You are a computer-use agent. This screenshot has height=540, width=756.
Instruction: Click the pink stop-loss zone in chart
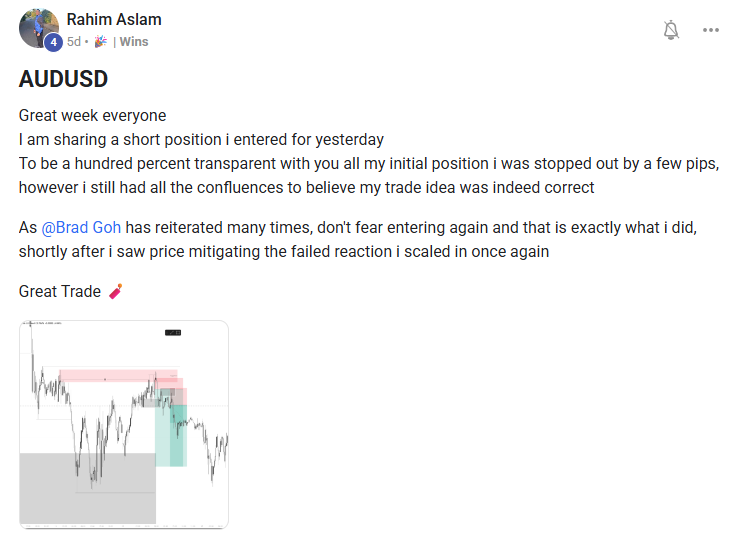110,376
